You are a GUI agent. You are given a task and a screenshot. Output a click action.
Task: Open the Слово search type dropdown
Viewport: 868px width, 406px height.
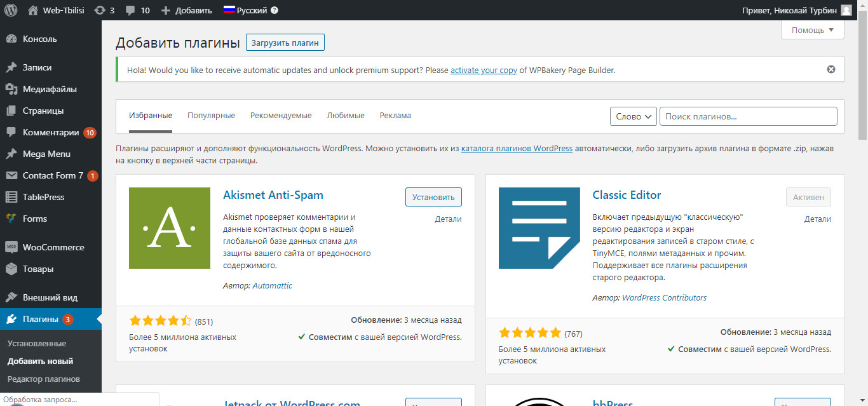634,116
